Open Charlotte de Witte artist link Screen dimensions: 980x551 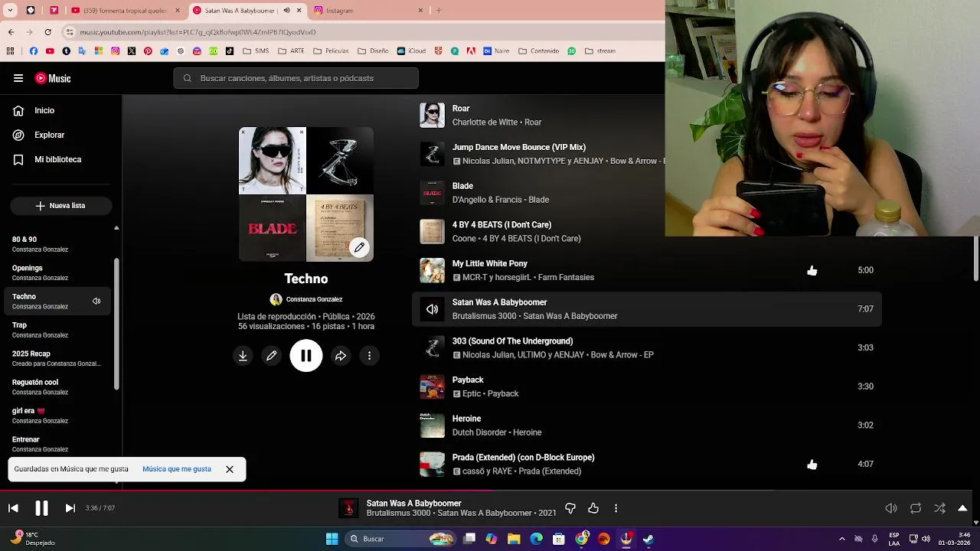[485, 122]
